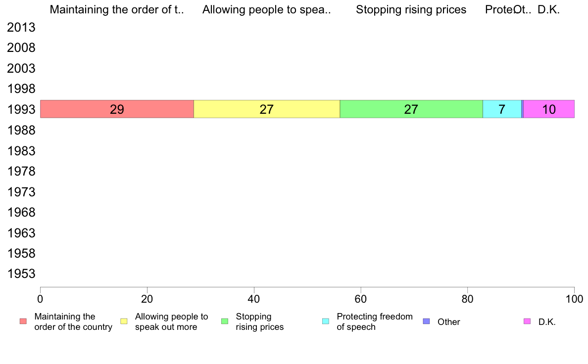Click the Protecting freedom of speech legend text
Image resolution: width=588 pixels, height=364 pixels.
click(375, 321)
